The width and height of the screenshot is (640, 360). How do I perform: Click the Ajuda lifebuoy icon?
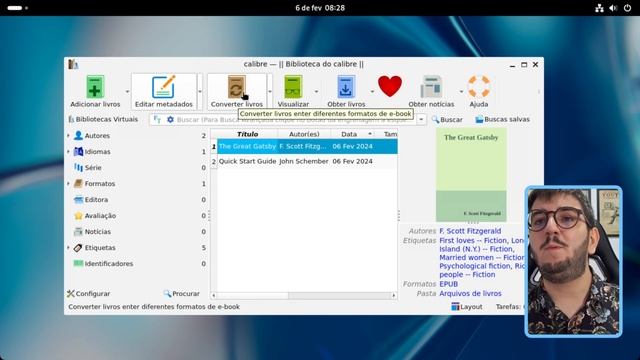pos(478,86)
